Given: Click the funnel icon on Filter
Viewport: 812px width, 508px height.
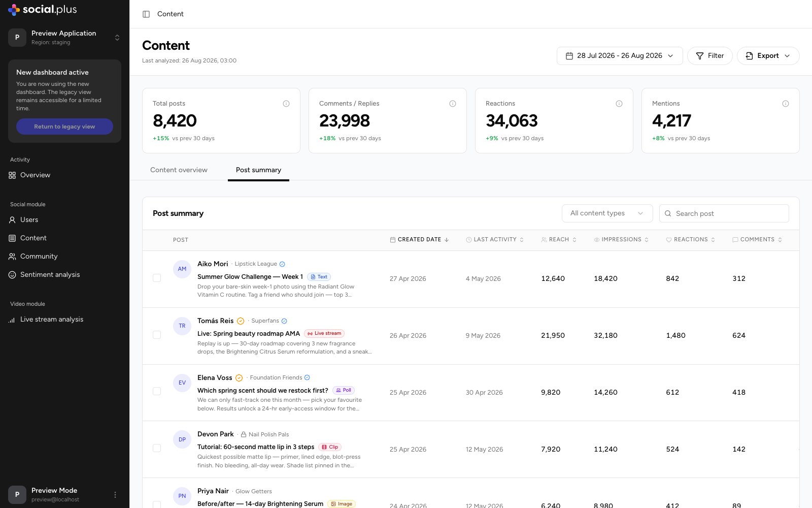Looking at the screenshot, I should [700, 56].
